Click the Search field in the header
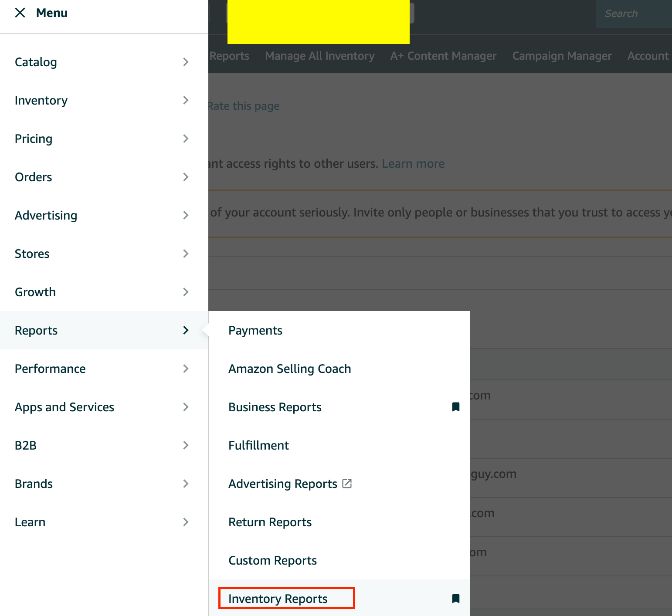This screenshot has height=616, width=672. click(x=634, y=14)
